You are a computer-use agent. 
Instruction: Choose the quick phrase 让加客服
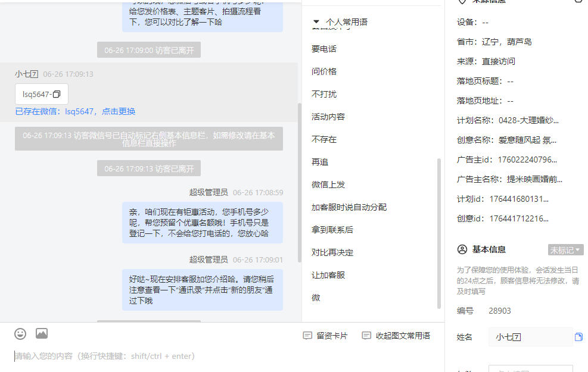[328, 275]
